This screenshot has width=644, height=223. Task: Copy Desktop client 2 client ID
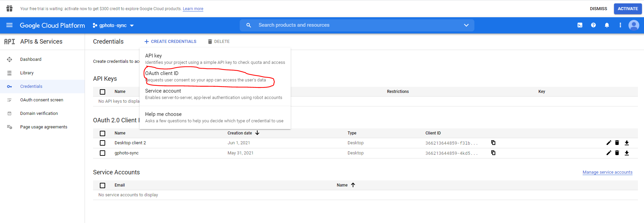(493, 143)
